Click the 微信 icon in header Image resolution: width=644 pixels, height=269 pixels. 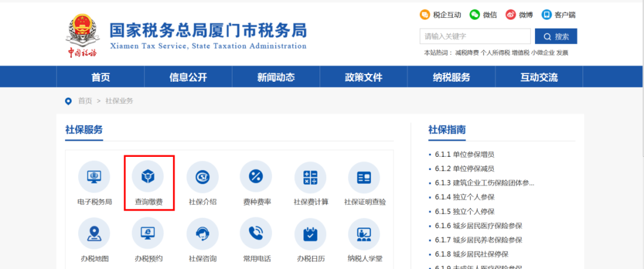[475, 15]
